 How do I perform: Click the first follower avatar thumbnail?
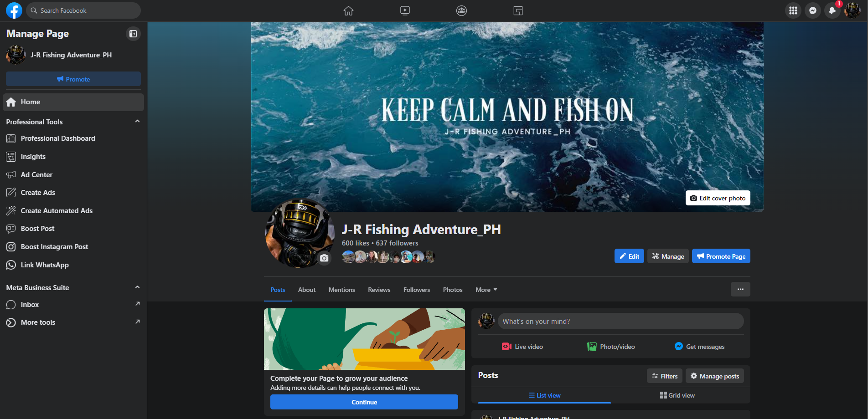348,257
